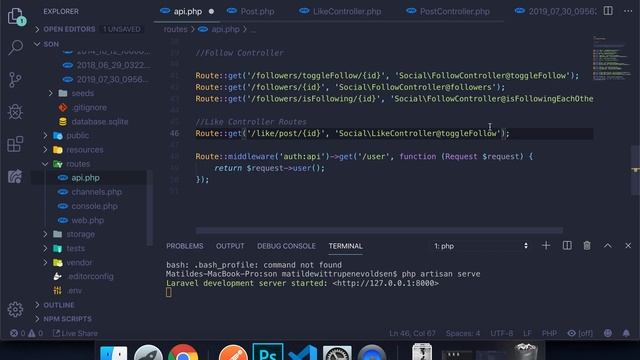Switch to the api.php editor tab

coord(187,11)
